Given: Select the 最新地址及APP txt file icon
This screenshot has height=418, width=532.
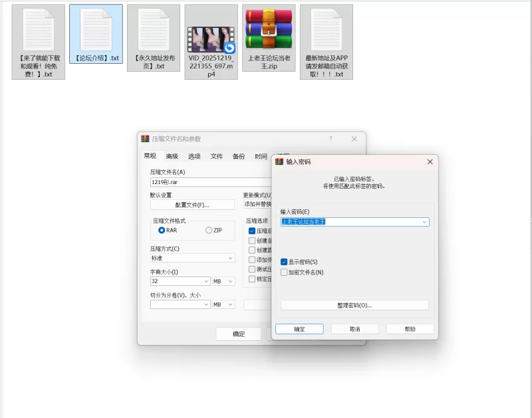Looking at the screenshot, I should pos(327,30).
